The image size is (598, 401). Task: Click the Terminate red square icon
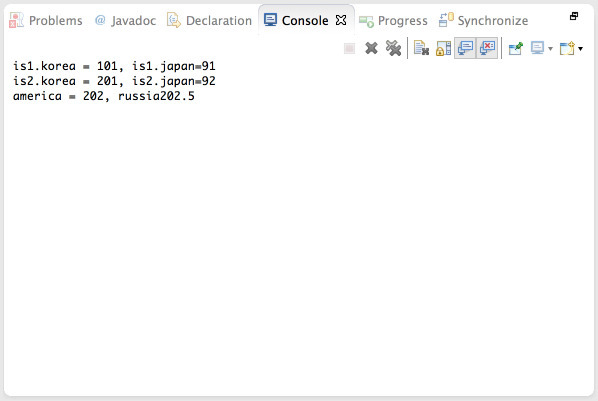(x=349, y=48)
